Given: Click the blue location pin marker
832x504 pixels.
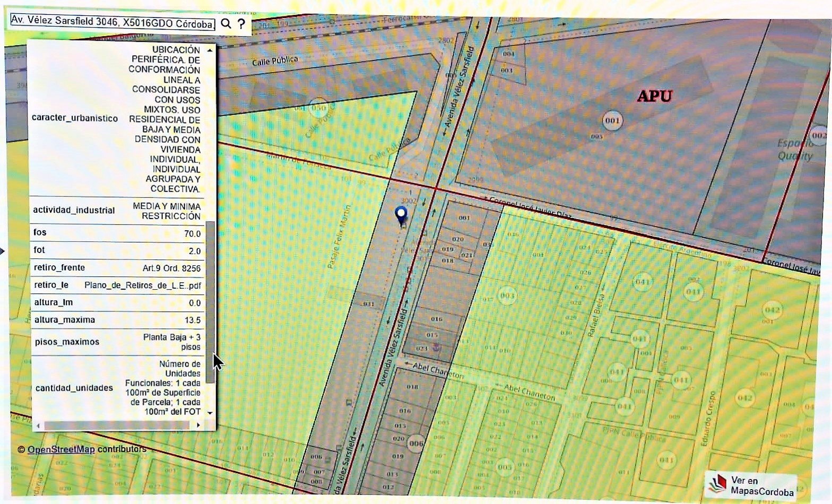Looking at the screenshot, I should point(401,215).
